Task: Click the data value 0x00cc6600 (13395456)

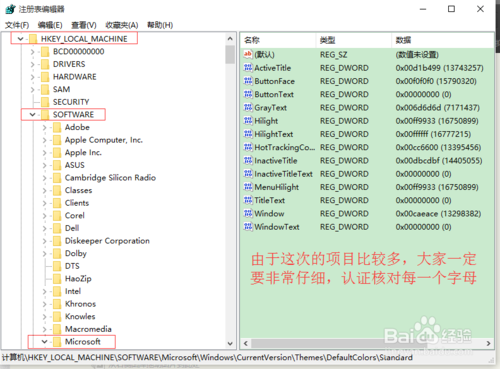Action: click(438, 147)
